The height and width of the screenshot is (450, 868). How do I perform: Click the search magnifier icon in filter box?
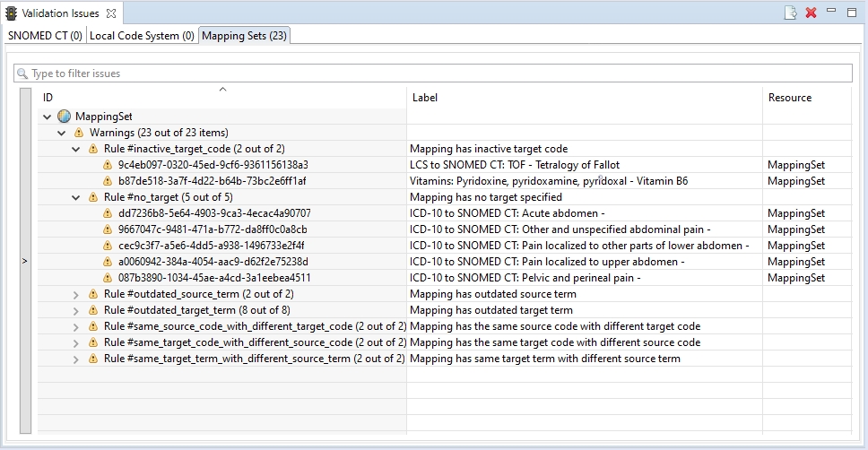point(22,74)
